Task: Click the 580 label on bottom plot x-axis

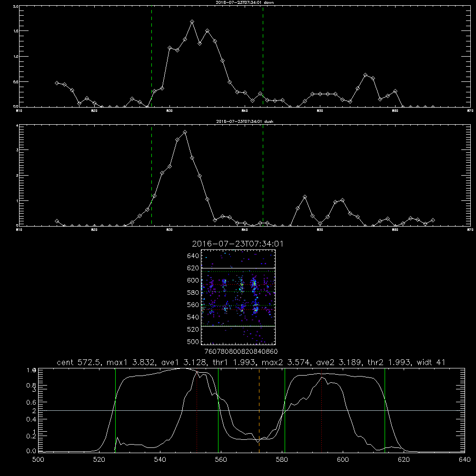Action: coord(282,460)
